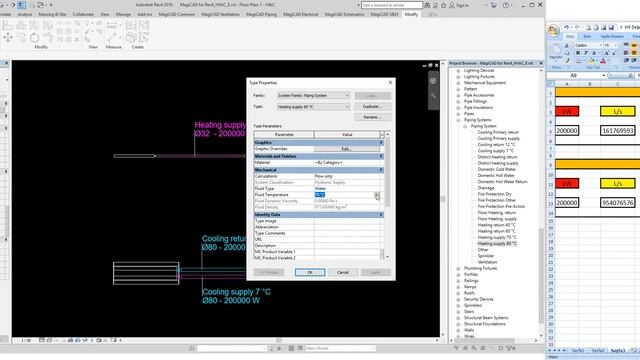Collapse Piping Systems node in Project Browser
This screenshot has width=640, height=360.
point(458,120)
